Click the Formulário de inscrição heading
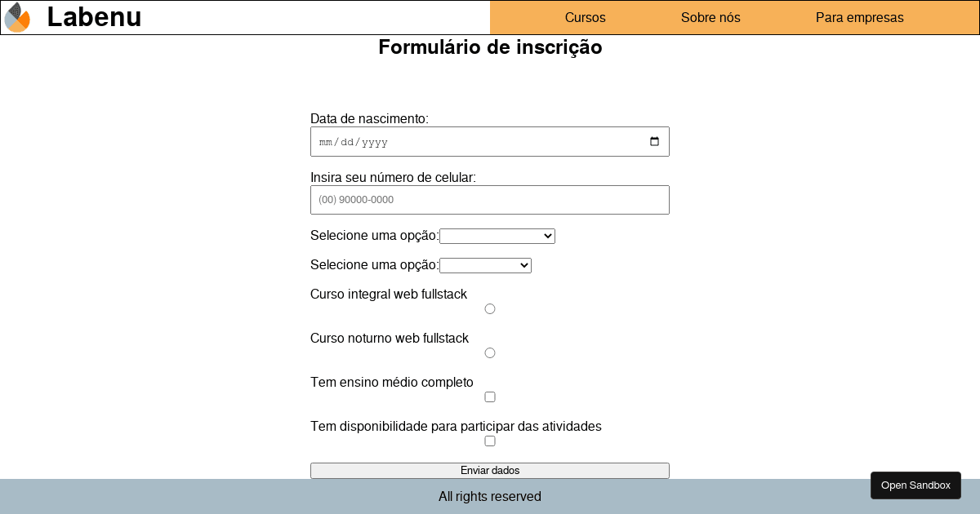 click(490, 47)
